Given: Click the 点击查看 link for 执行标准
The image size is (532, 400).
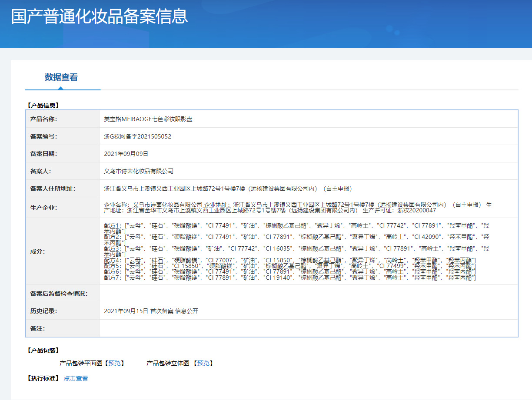Looking at the screenshot, I should (76, 378).
